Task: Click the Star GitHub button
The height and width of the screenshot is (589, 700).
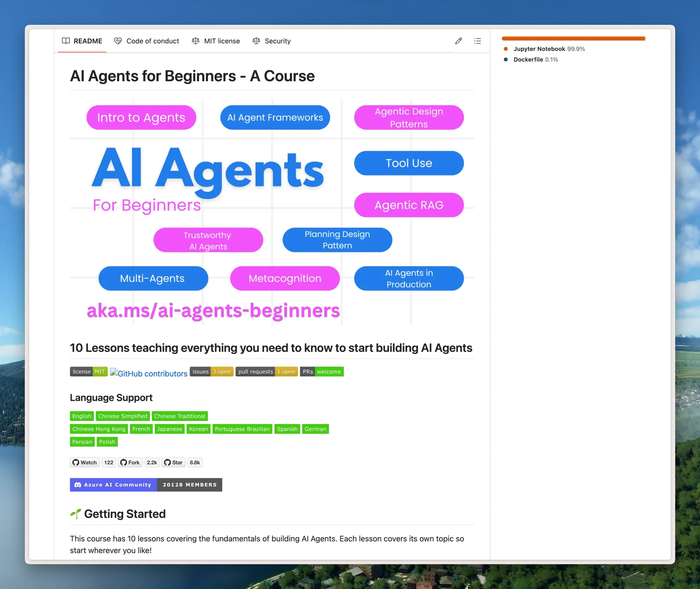Action: pyautogui.click(x=174, y=462)
